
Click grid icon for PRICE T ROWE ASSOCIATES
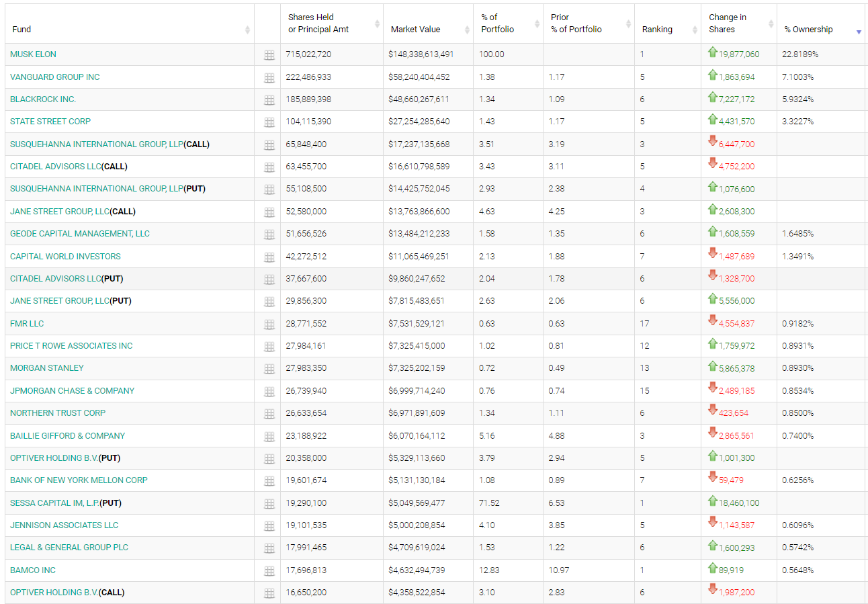click(269, 347)
